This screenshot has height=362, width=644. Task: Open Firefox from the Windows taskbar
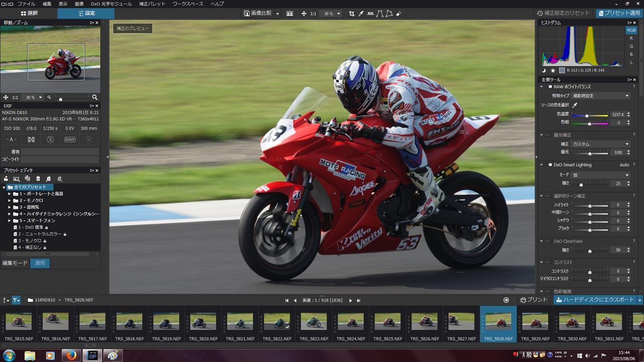coord(71,355)
